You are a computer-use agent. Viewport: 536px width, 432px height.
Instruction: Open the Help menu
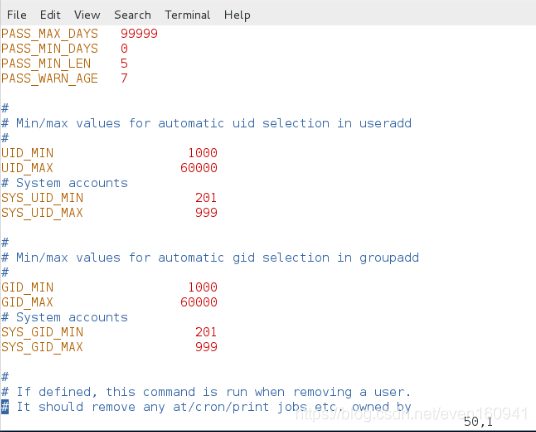coord(237,15)
